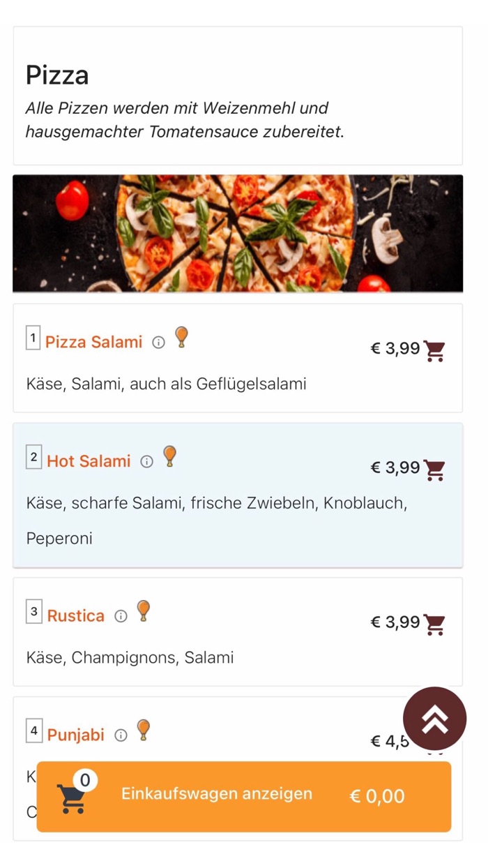Click poultry drumstick icon beside Pizza Salami
Screen dimensions: 488x868
click(x=181, y=337)
